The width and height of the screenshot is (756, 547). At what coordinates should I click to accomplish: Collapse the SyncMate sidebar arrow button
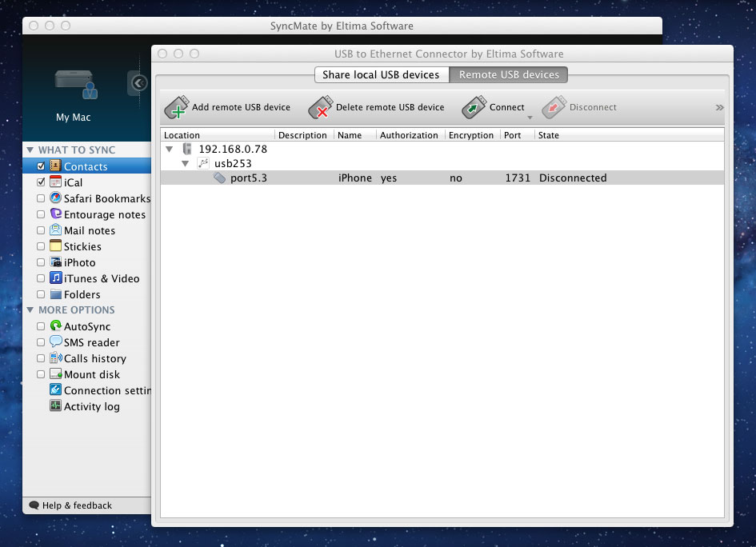coord(139,83)
